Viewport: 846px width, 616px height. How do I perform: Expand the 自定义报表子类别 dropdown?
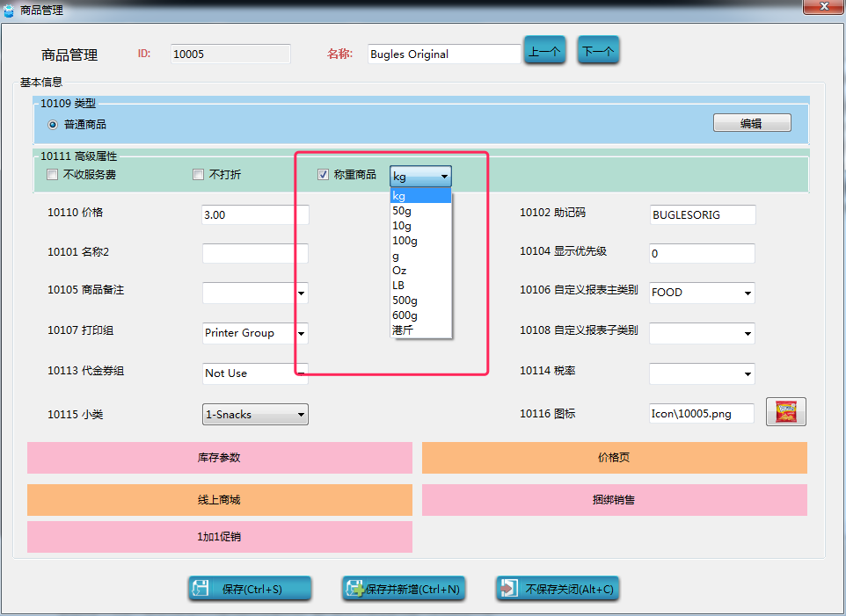point(748,334)
